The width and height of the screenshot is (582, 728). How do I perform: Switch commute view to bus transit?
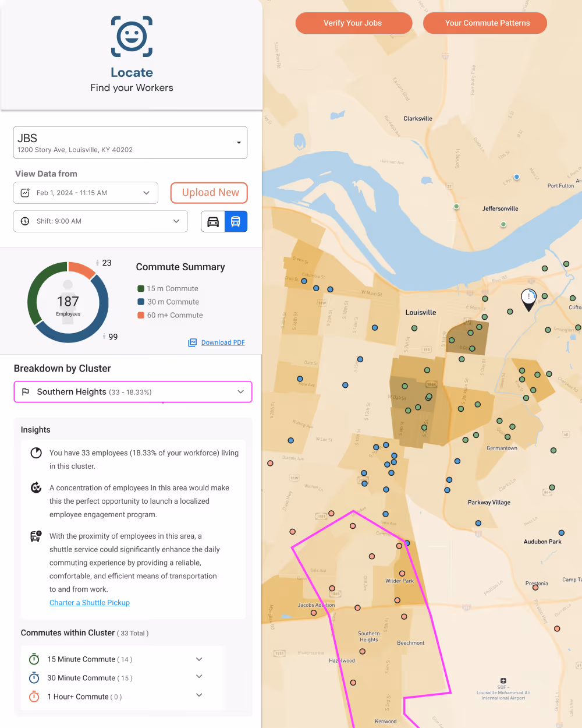(235, 221)
